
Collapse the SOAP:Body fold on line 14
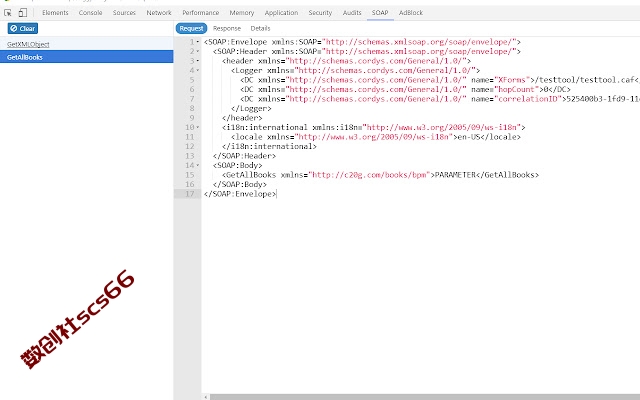point(198,165)
